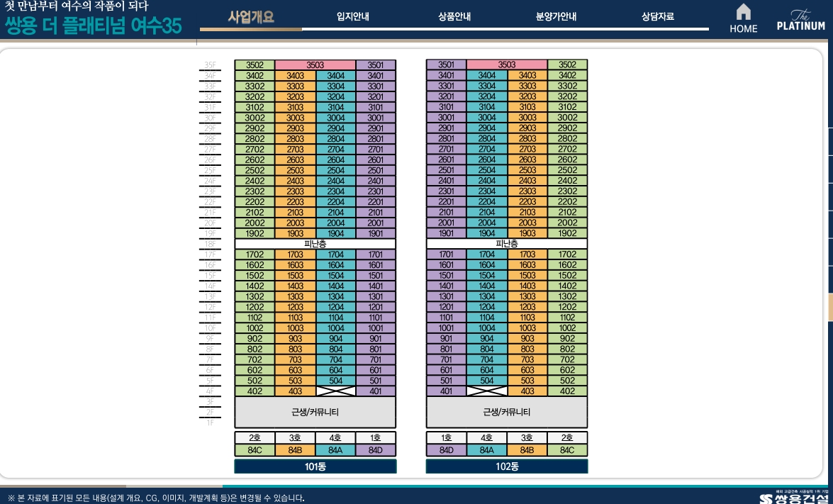Switch to the 입지안내 tab
Viewport: 833px width, 504px height.
[353, 17]
